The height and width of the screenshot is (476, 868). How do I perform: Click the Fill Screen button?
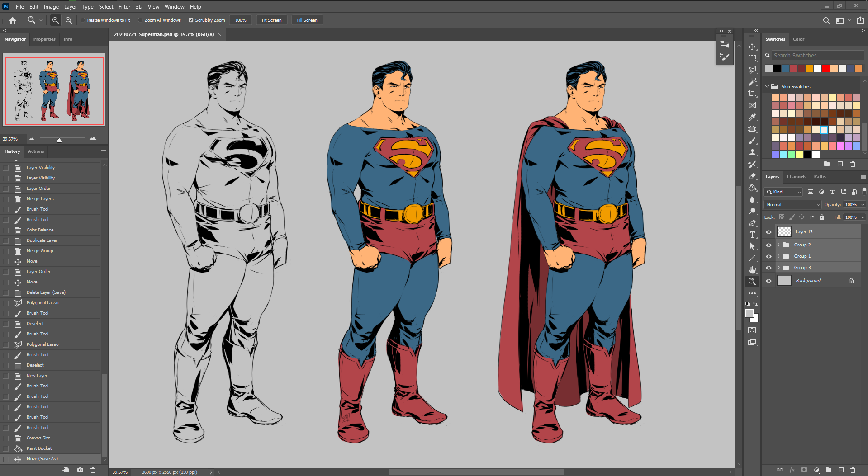point(307,20)
